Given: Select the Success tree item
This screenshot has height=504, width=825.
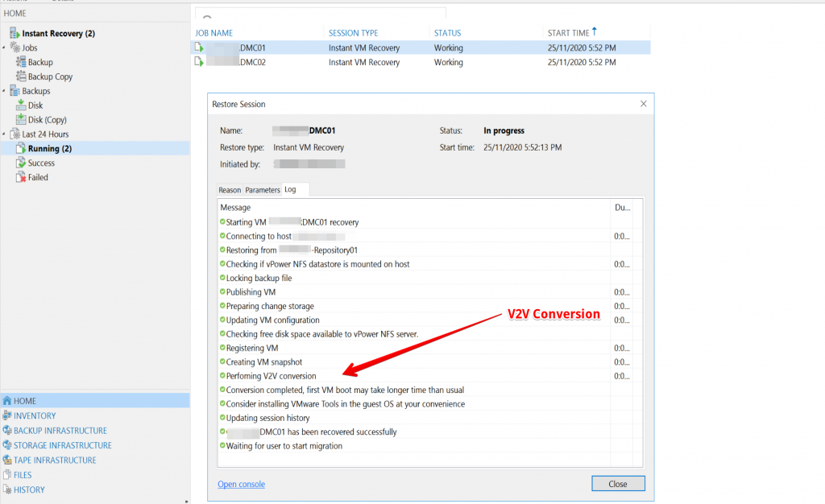Looking at the screenshot, I should point(42,163).
